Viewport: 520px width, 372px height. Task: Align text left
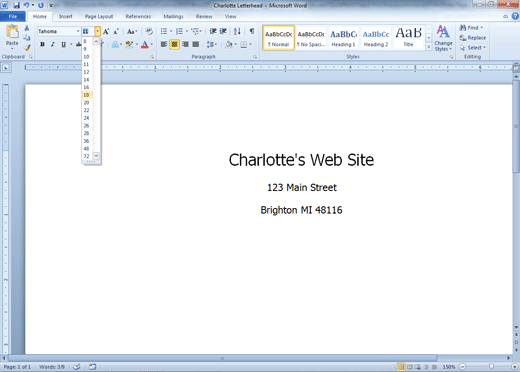point(164,44)
